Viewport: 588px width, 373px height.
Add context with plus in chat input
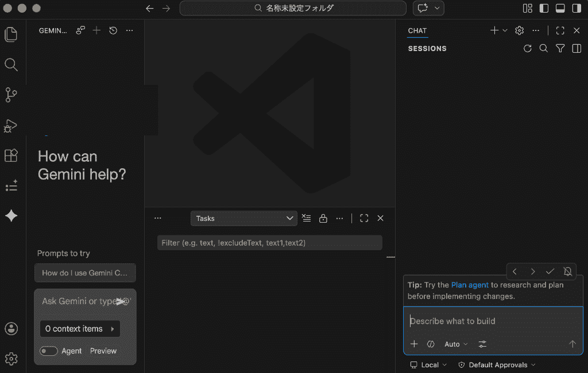(414, 344)
